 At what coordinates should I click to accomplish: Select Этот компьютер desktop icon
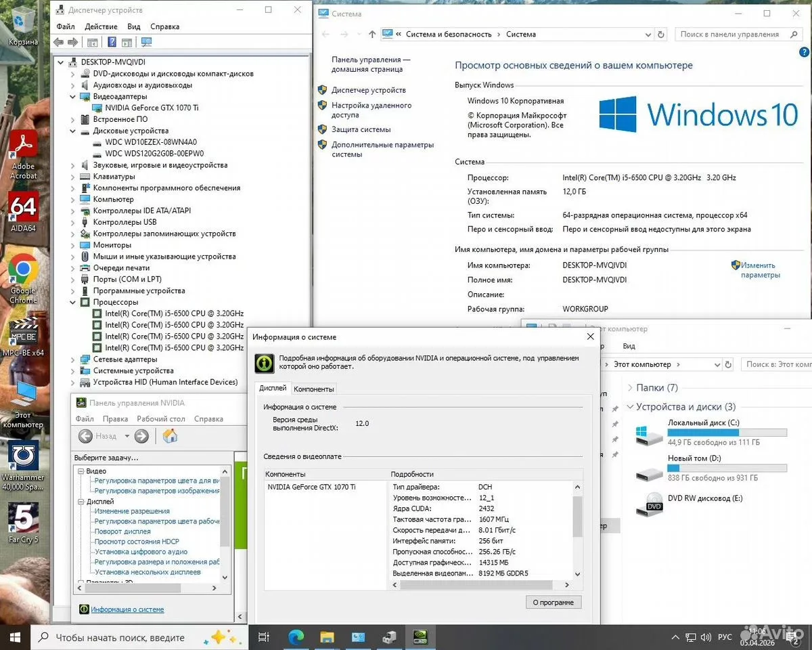click(x=23, y=404)
